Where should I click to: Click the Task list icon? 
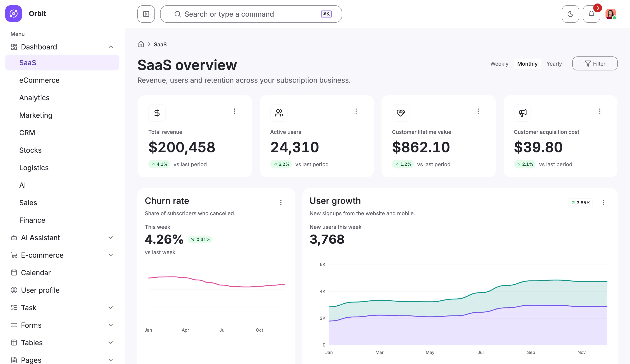pos(14,308)
